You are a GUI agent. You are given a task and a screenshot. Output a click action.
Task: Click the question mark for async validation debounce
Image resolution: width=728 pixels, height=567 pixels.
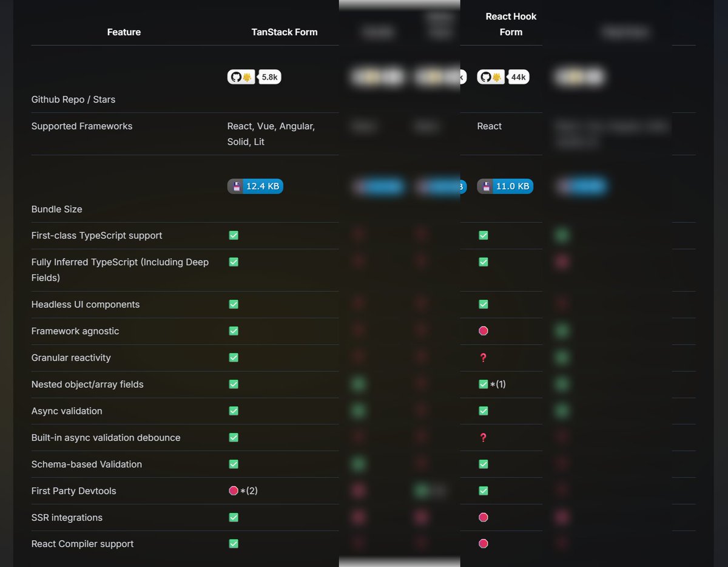pos(483,437)
